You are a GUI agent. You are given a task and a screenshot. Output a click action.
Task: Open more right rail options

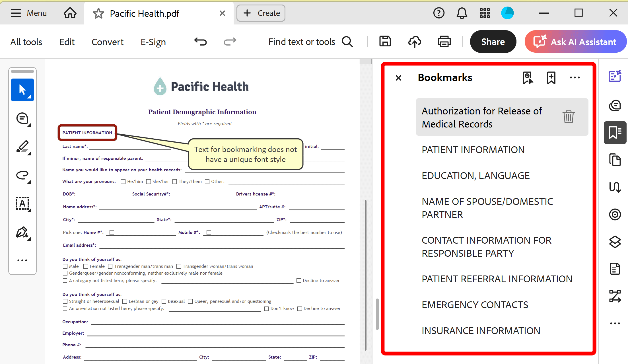[x=615, y=324]
